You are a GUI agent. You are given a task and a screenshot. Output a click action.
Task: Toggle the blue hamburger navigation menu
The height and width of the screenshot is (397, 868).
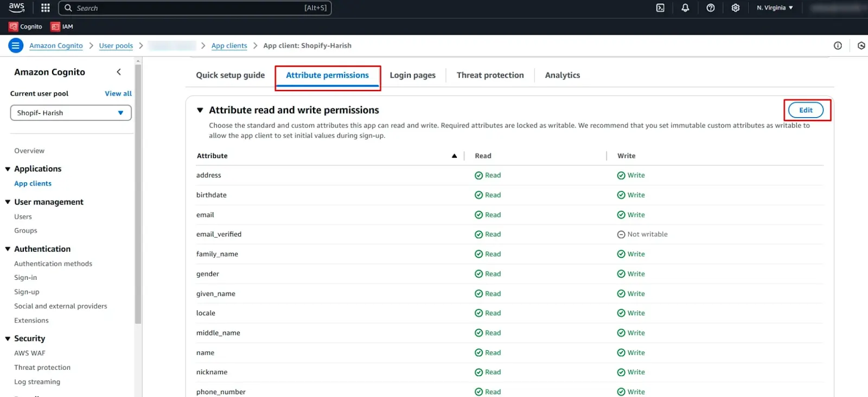[x=15, y=46]
